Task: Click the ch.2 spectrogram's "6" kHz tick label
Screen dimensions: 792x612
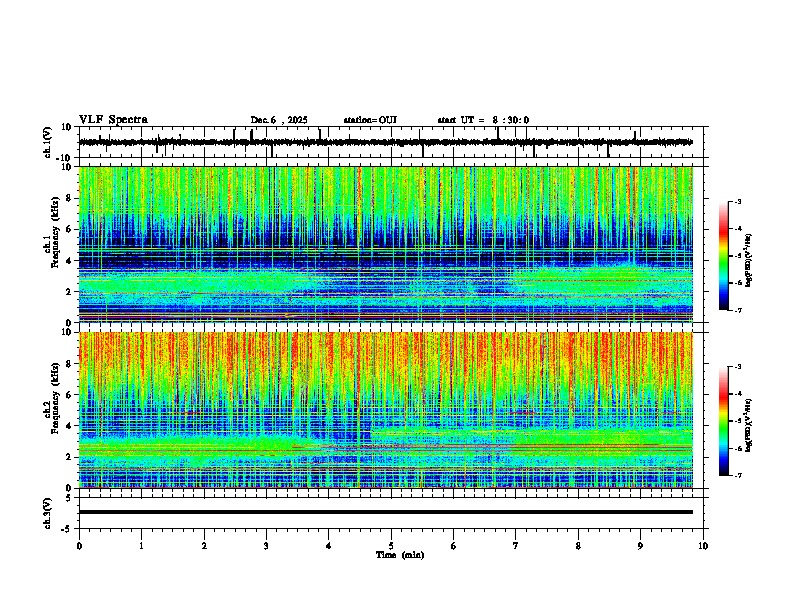Action: point(70,395)
